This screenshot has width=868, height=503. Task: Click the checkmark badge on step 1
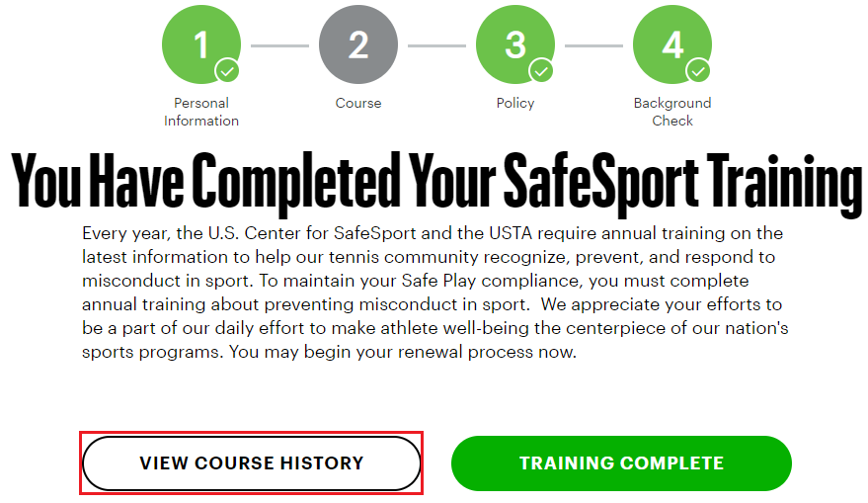pyautogui.click(x=228, y=71)
